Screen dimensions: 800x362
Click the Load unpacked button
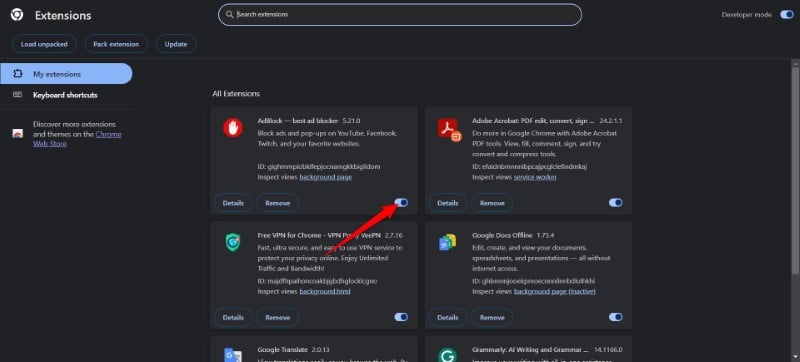pos(44,44)
